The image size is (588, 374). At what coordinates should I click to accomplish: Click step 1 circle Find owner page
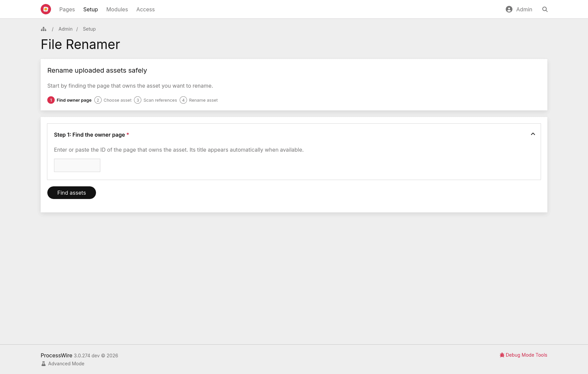click(51, 100)
